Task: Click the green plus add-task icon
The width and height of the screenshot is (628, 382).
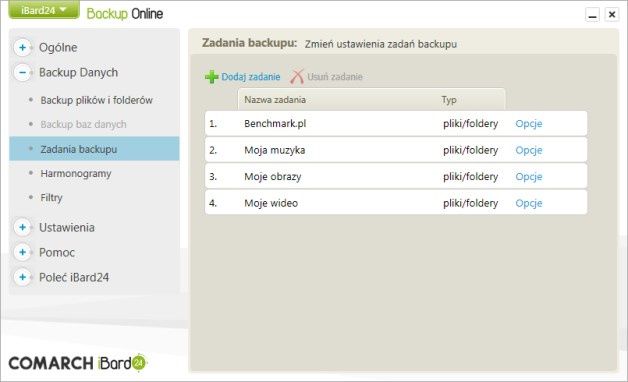Action: point(211,76)
